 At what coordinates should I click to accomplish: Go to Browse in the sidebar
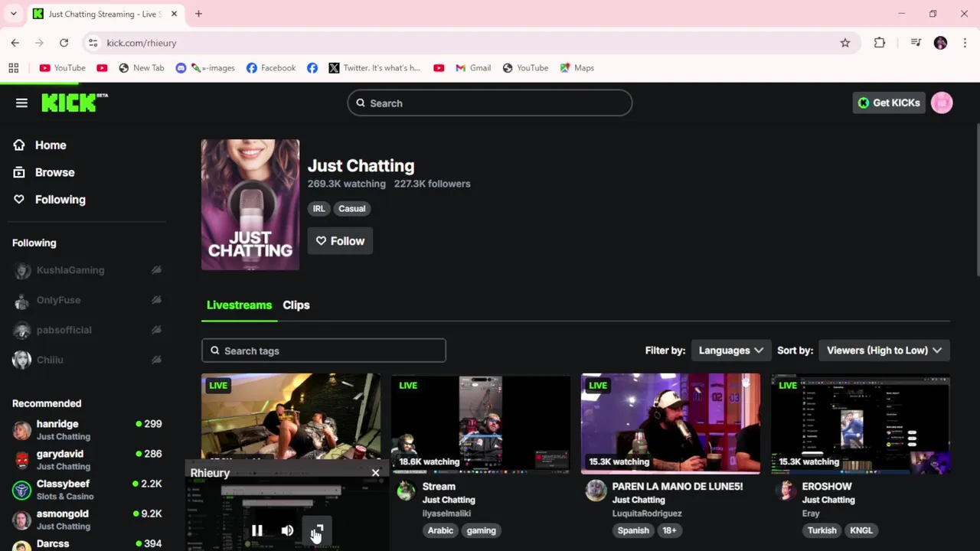coord(55,172)
